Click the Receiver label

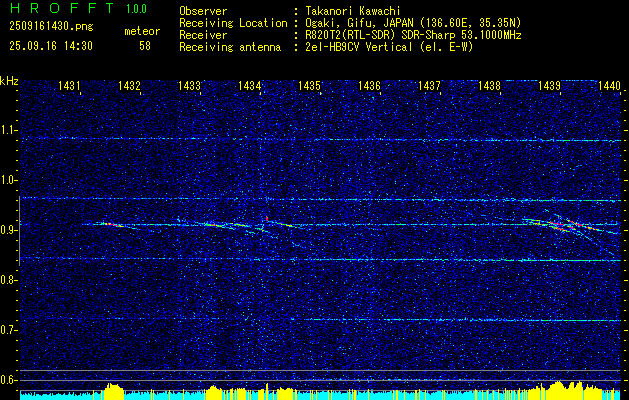click(203, 35)
